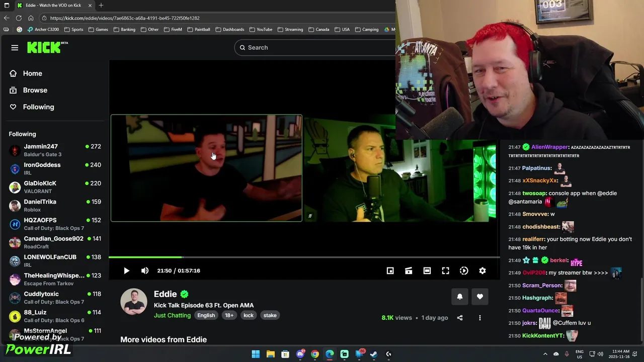Open the playback speed control
Screen dimensions: 644x362
click(464, 270)
